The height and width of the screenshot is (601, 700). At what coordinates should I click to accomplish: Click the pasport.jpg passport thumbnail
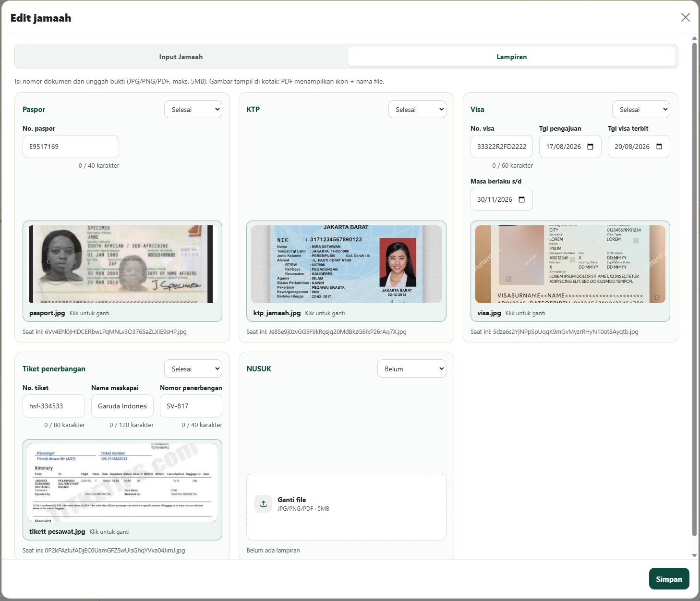[x=122, y=264]
